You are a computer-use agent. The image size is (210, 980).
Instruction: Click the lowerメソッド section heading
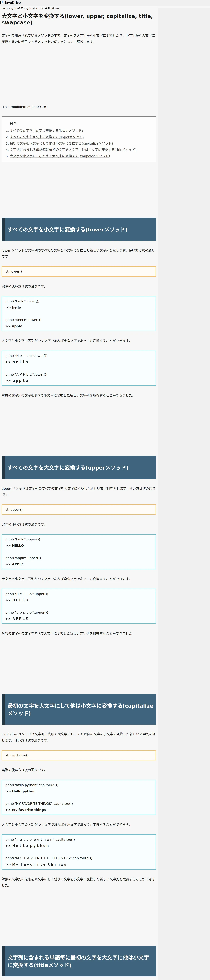click(x=79, y=229)
